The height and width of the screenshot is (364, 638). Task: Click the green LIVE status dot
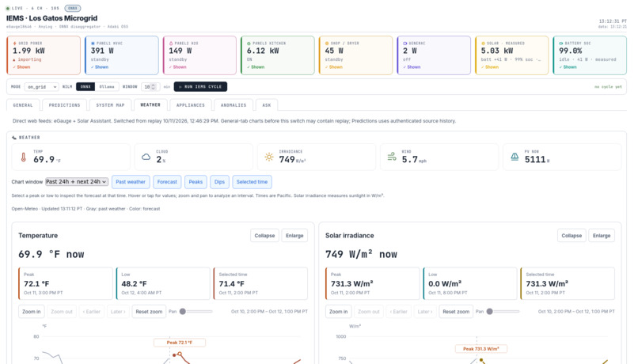[8, 8]
